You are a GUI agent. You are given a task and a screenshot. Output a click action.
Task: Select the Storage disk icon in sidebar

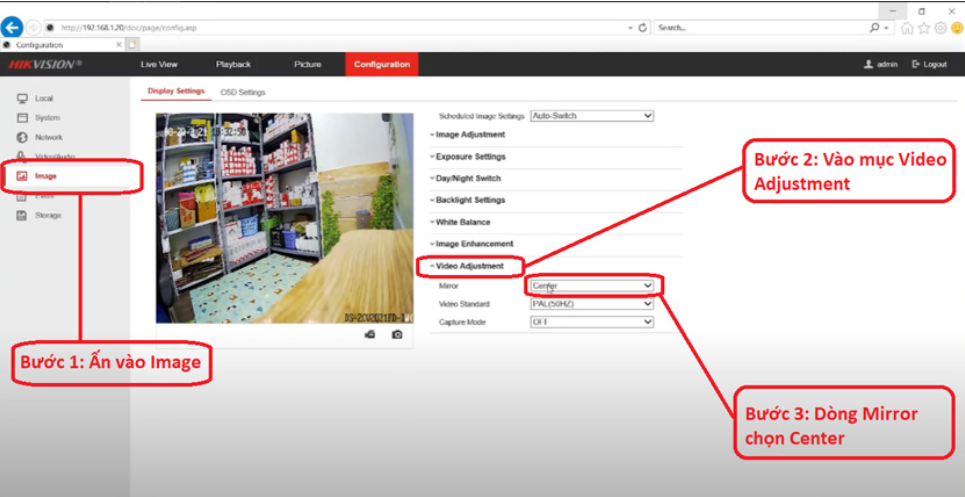(x=21, y=215)
